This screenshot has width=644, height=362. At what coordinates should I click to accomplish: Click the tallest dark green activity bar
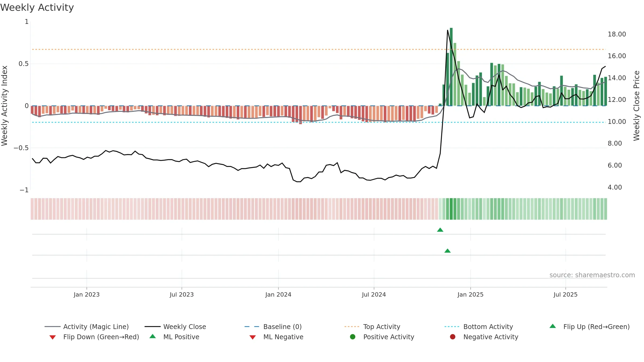pos(451,67)
